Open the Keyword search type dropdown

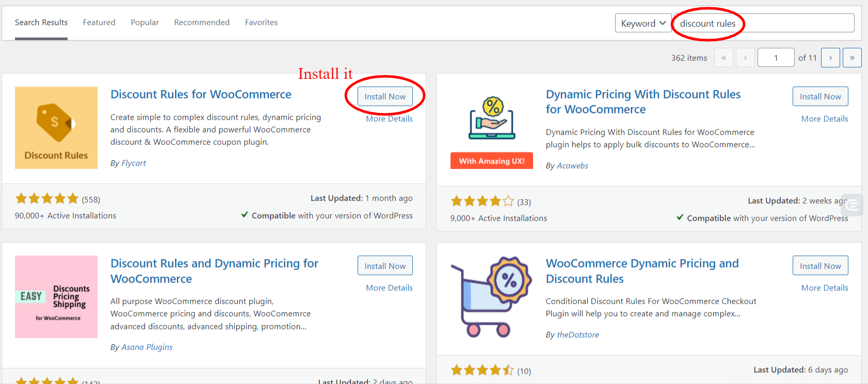click(x=643, y=23)
